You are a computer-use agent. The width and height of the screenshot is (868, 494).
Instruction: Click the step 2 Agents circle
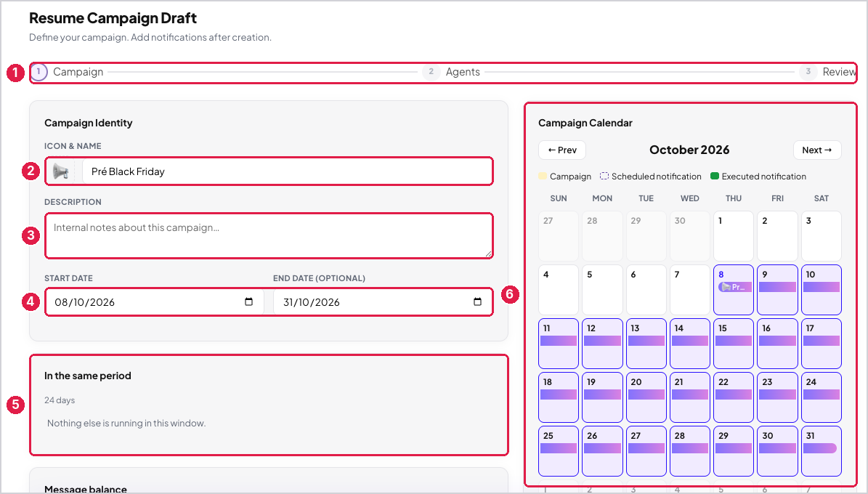pos(431,72)
